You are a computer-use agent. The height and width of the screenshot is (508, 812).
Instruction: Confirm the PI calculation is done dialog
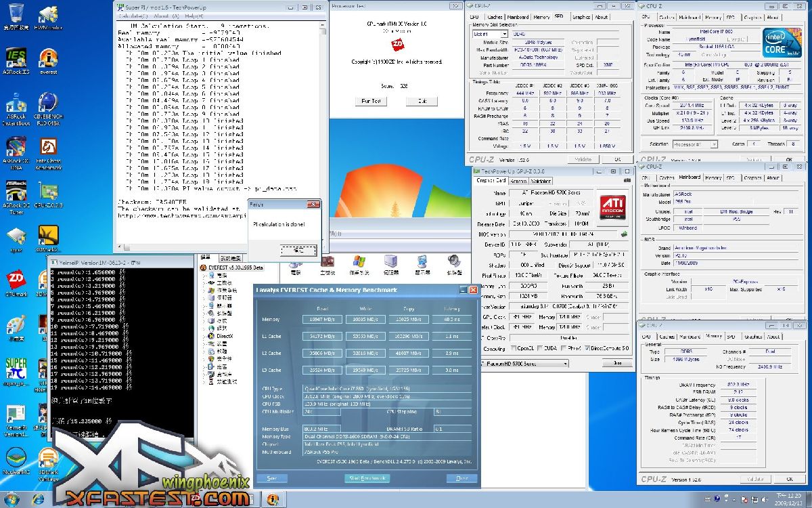[x=298, y=250]
